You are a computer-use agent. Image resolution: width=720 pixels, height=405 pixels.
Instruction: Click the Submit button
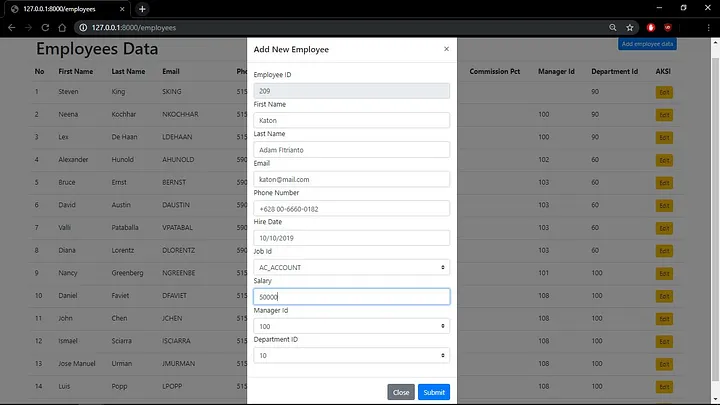point(434,392)
